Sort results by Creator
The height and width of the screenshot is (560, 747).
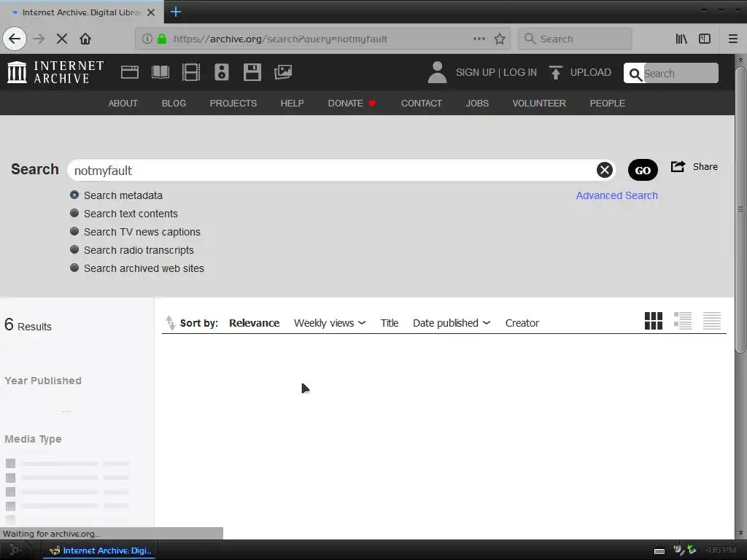point(522,323)
